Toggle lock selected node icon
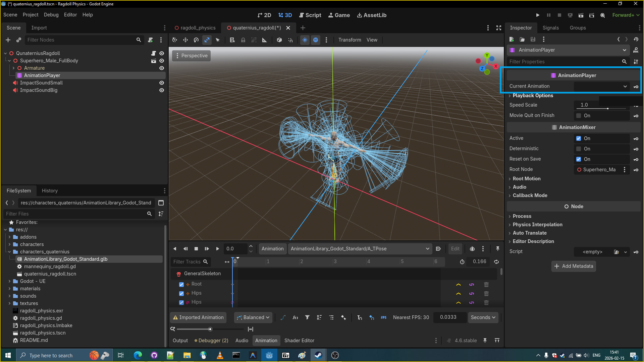This screenshot has width=644, height=362. (x=243, y=40)
